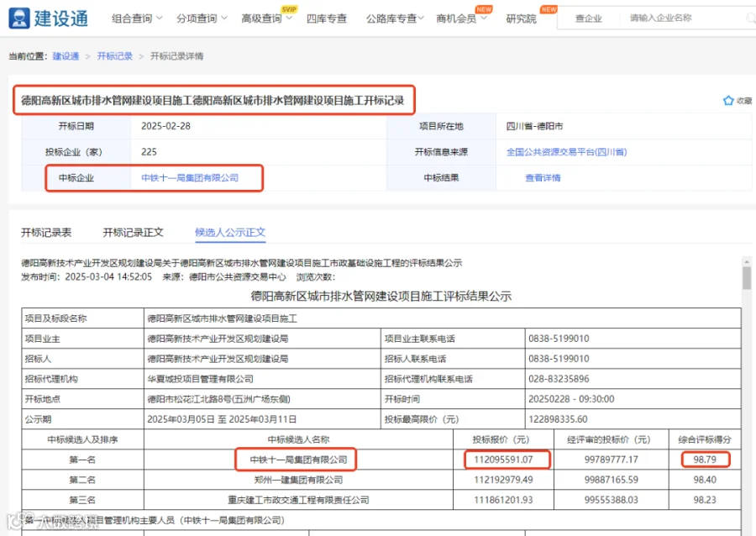Click second-place score 98.40

[705, 480]
